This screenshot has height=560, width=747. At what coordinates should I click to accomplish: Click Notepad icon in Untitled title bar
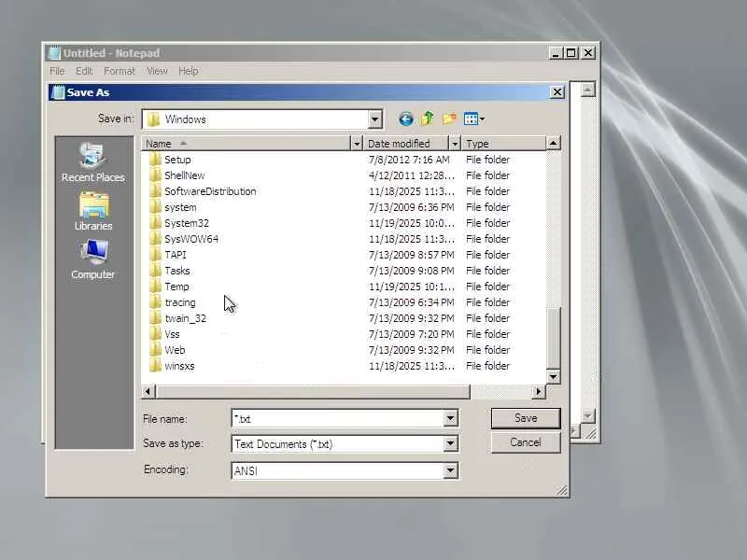coord(54,53)
